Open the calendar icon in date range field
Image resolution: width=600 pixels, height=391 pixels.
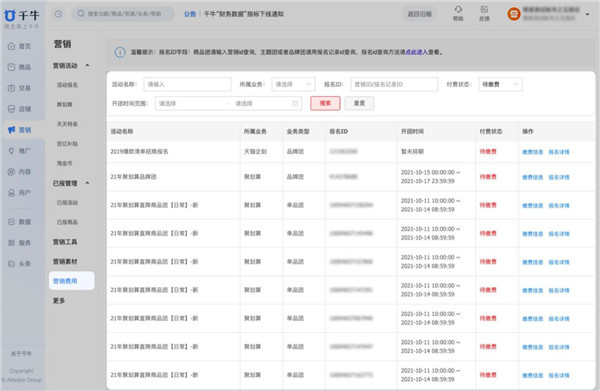(x=295, y=103)
